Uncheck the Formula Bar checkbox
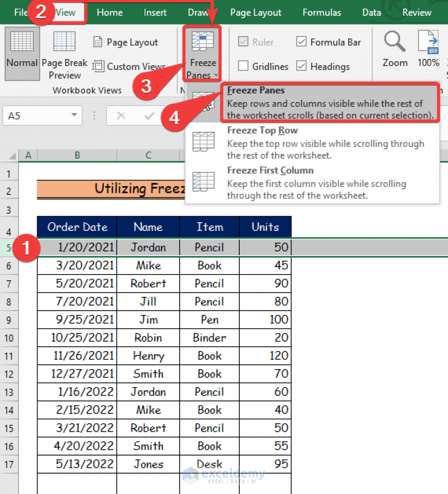Image resolution: width=448 pixels, height=494 pixels. (302, 41)
